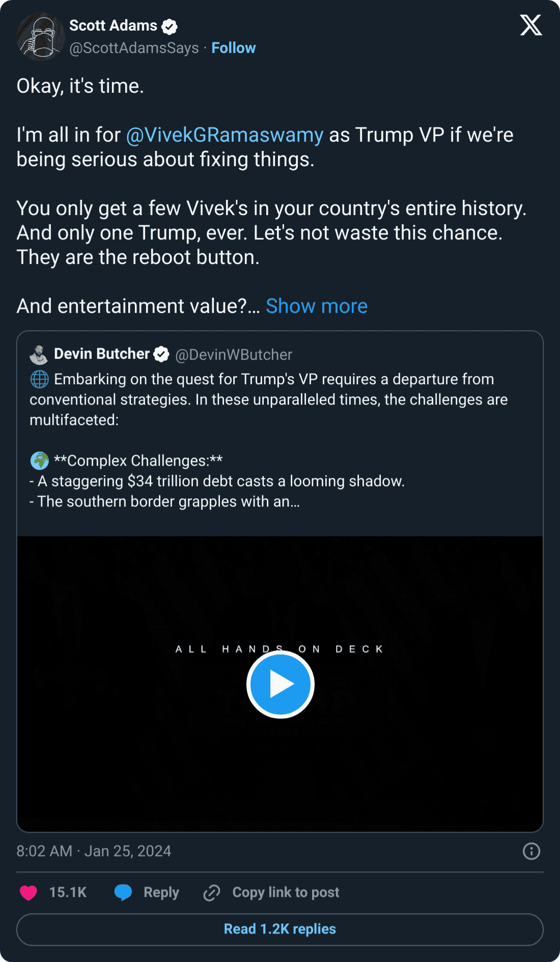Screen dimensions: 560x962
Task: Click the @ScottAdamsSays handle
Action: click(x=134, y=48)
